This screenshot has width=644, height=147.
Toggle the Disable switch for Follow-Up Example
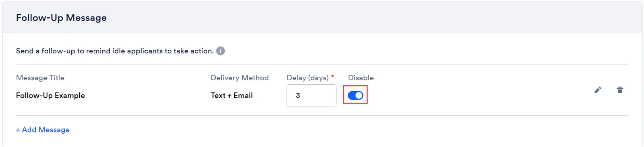click(355, 96)
